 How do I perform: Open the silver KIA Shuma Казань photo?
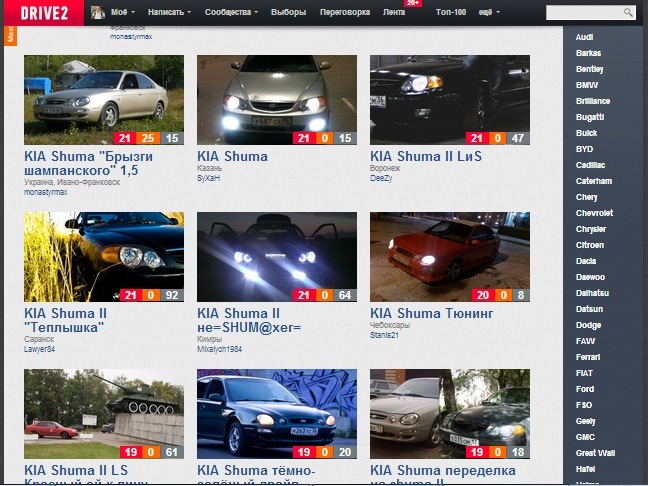click(277, 100)
